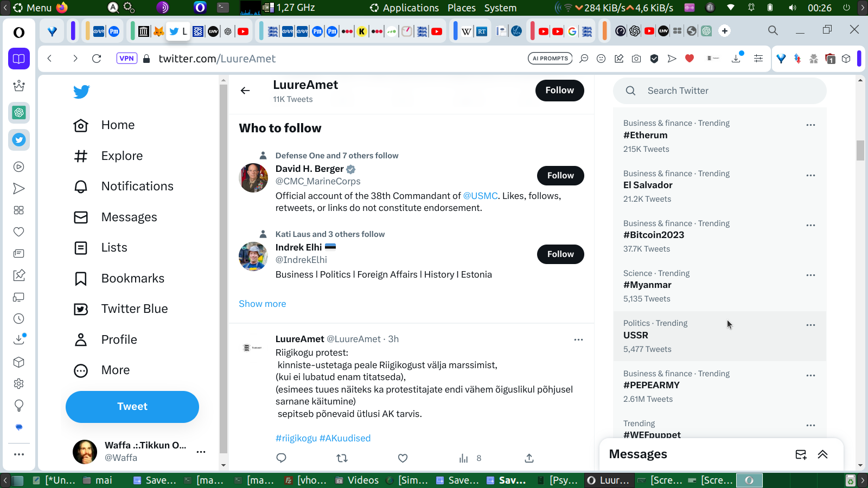Open options for the #Etherum trend
868x488 pixels.
point(810,125)
